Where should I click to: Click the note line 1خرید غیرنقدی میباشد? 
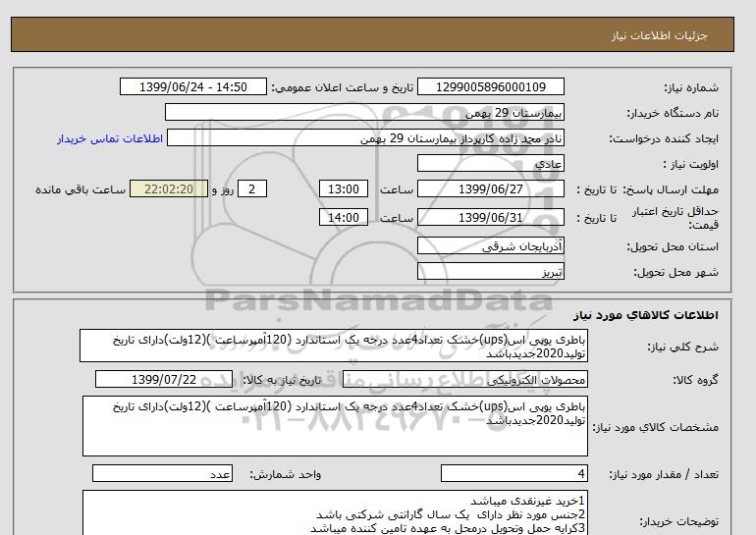(x=527, y=501)
